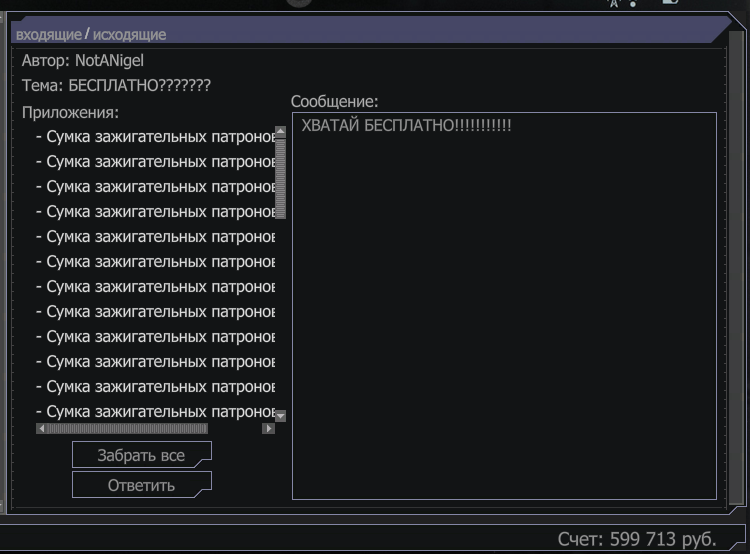Screen dimensions: 750x554
Task: Click attachments list scroll-up arrow
Action: click(281, 131)
